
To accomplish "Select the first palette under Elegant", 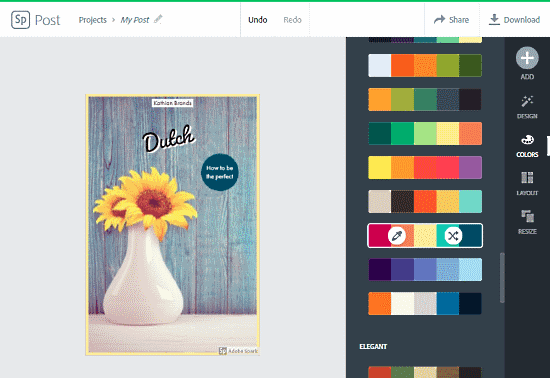I will [x=425, y=372].
